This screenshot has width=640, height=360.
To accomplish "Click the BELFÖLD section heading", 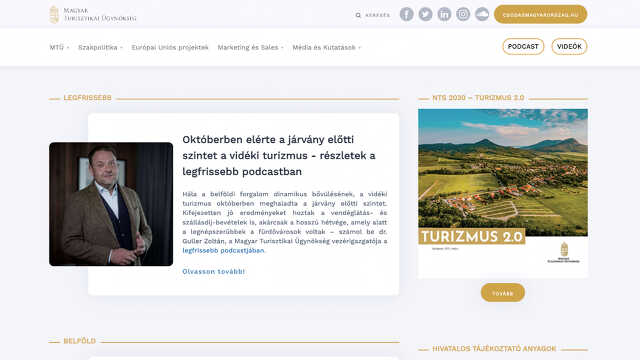I will click(x=80, y=341).
